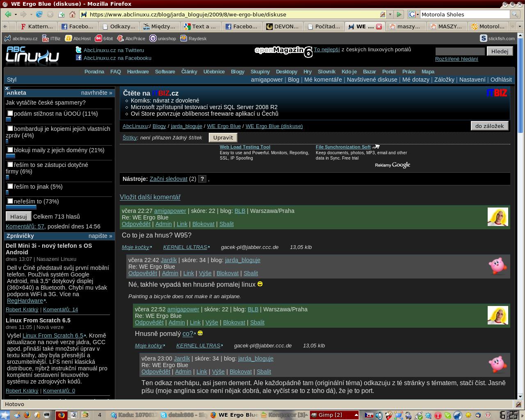
Task: Check 'blokuji maily z jejich domény' option
Action: [x=10, y=149]
